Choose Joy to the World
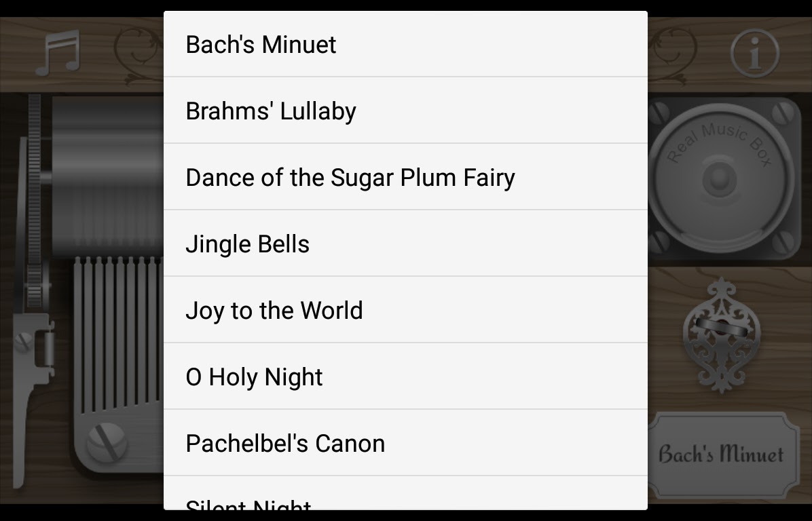The image size is (812, 521). click(405, 310)
